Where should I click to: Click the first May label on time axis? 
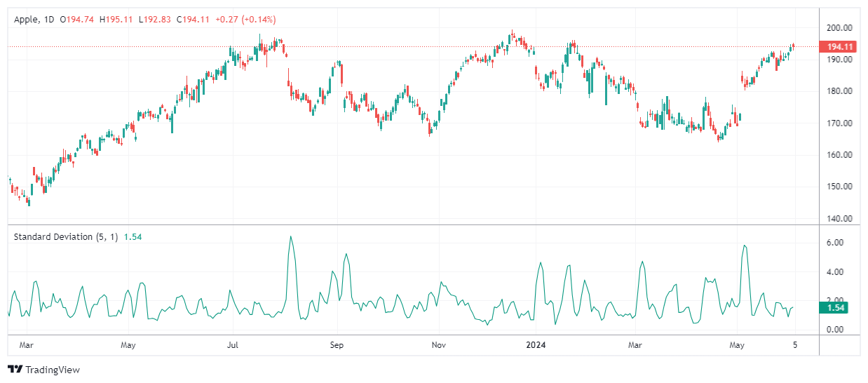128,345
